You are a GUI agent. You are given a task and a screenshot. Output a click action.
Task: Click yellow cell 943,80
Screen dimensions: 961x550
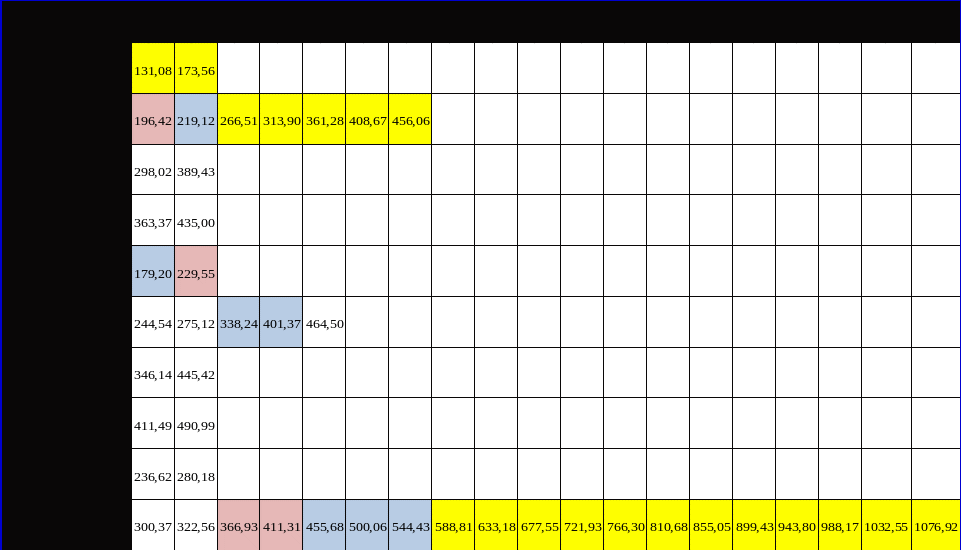(797, 525)
